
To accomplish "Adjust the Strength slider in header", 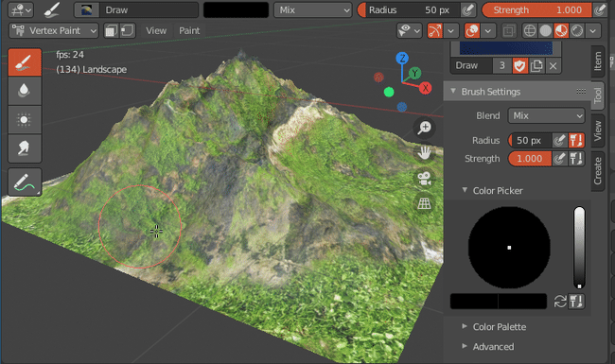I will (536, 9).
